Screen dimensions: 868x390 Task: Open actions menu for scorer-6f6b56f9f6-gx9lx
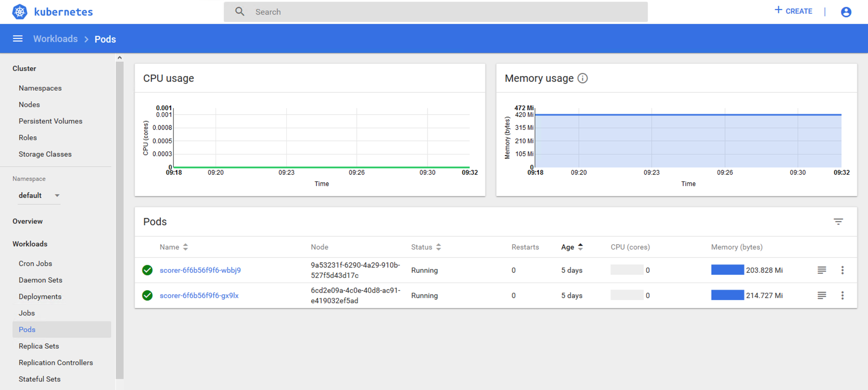pos(842,296)
